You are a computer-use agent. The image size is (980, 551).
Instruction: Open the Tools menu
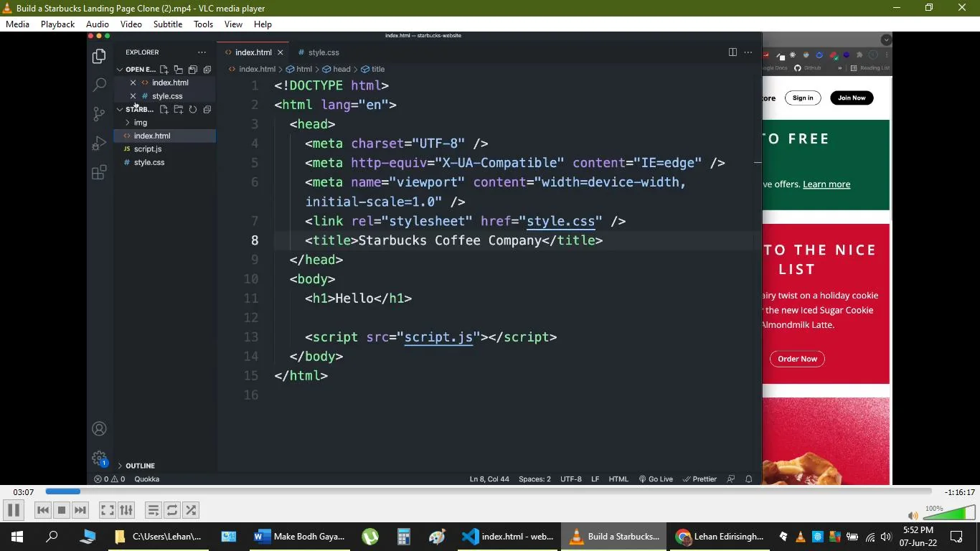coord(203,24)
